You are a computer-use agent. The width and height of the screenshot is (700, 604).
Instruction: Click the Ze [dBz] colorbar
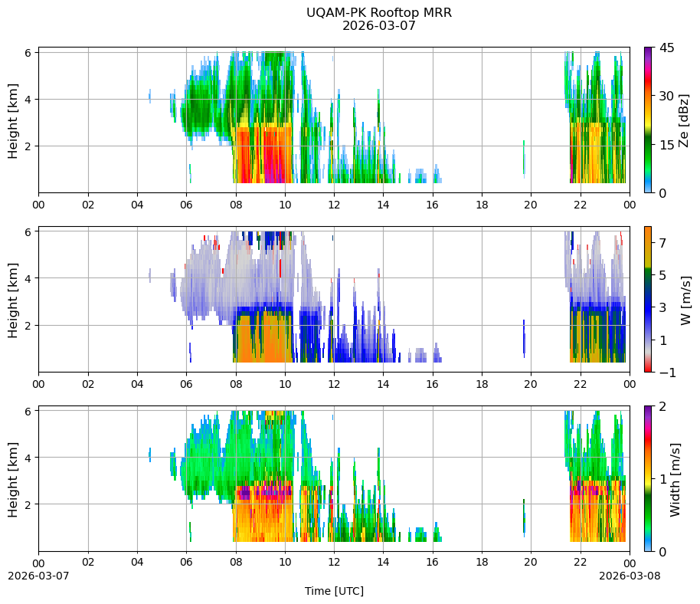[648, 120]
